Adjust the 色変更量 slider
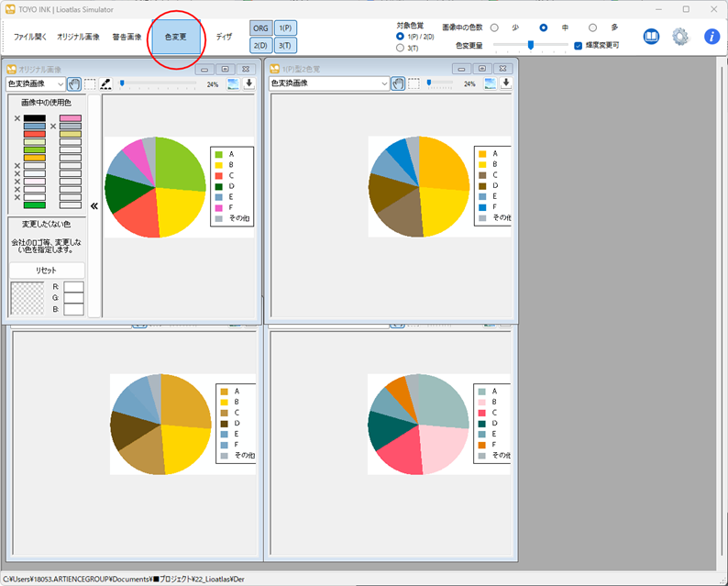Screen dimensions: 728x586 point(530,45)
